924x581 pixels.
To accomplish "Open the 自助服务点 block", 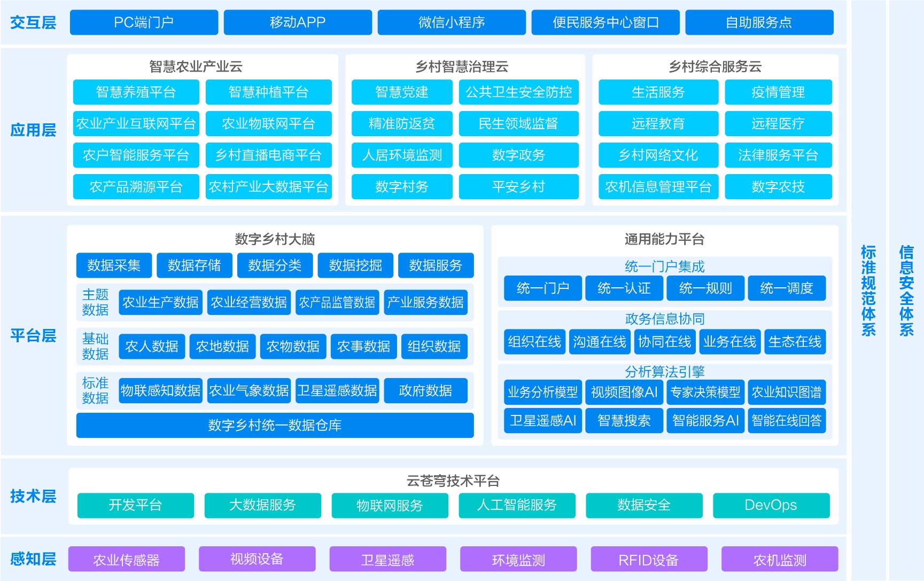I will tap(759, 22).
